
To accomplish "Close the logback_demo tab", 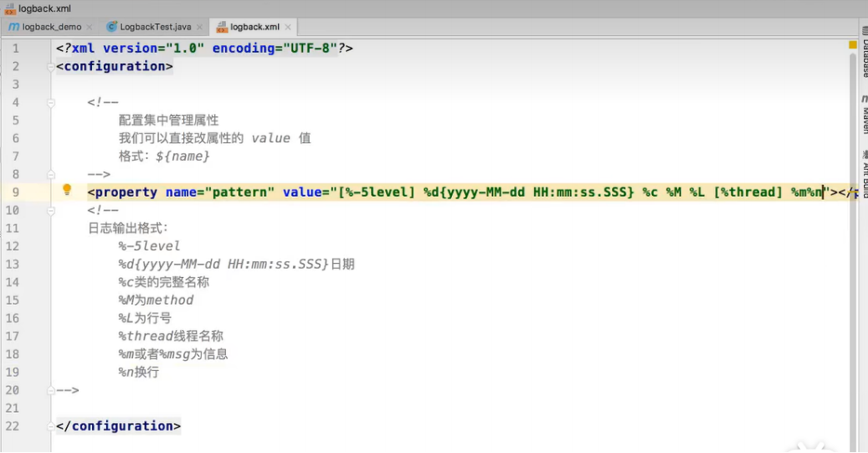I will (x=89, y=27).
